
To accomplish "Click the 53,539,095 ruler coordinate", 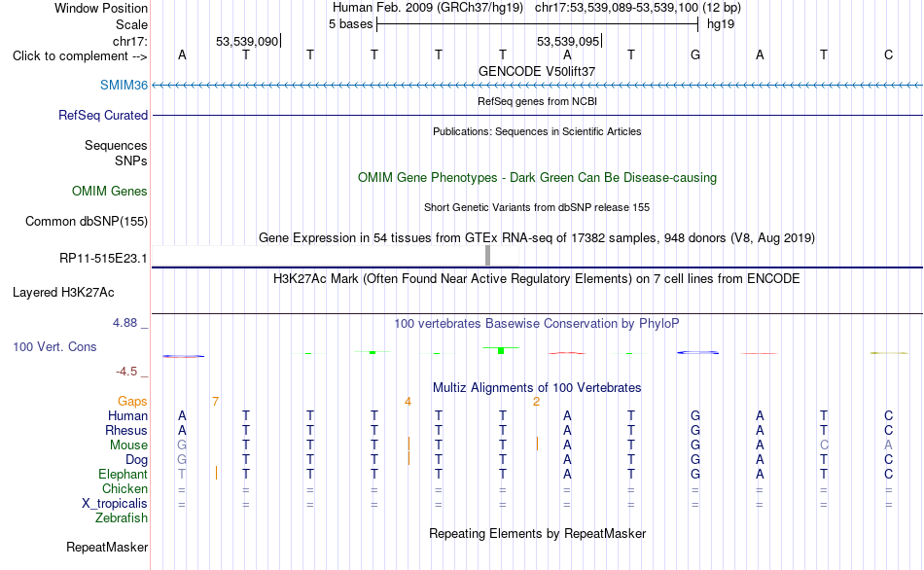I will (x=568, y=41).
